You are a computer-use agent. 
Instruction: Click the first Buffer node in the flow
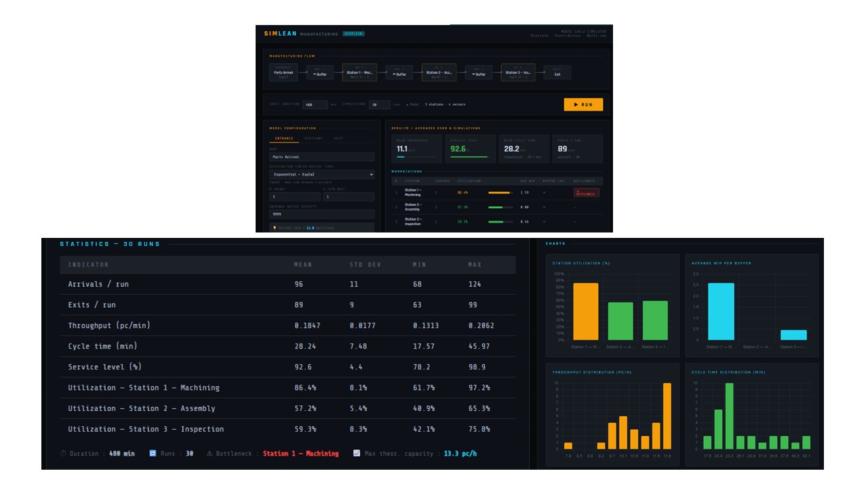pyautogui.click(x=321, y=71)
